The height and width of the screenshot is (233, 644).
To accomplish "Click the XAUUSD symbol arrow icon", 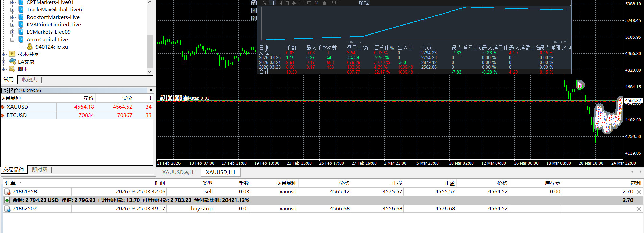I will tap(3, 107).
